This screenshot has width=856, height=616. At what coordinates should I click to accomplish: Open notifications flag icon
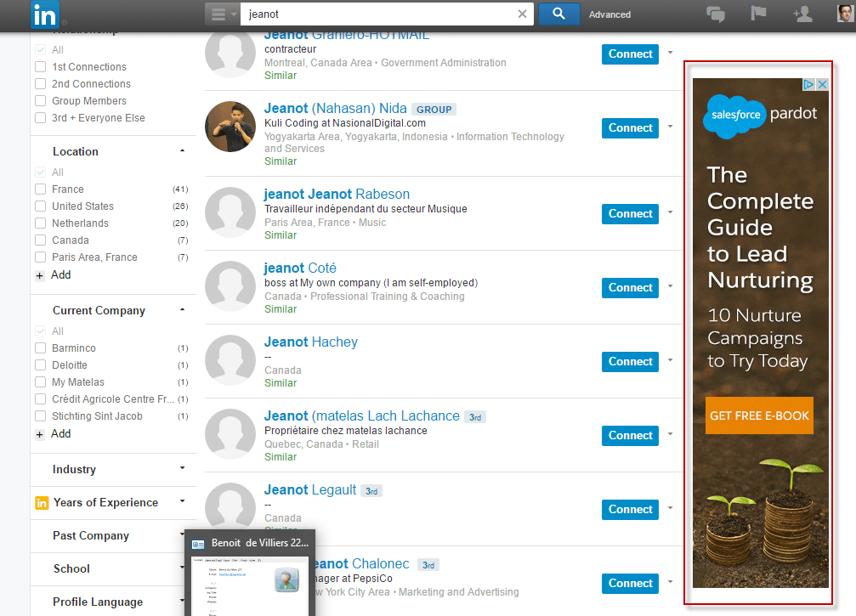click(x=758, y=14)
